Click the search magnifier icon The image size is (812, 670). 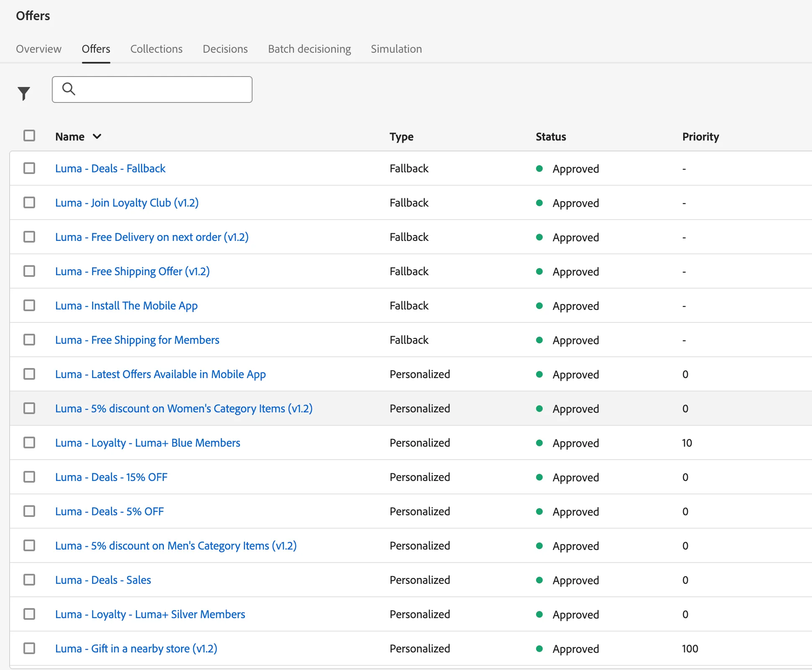pyautogui.click(x=69, y=89)
